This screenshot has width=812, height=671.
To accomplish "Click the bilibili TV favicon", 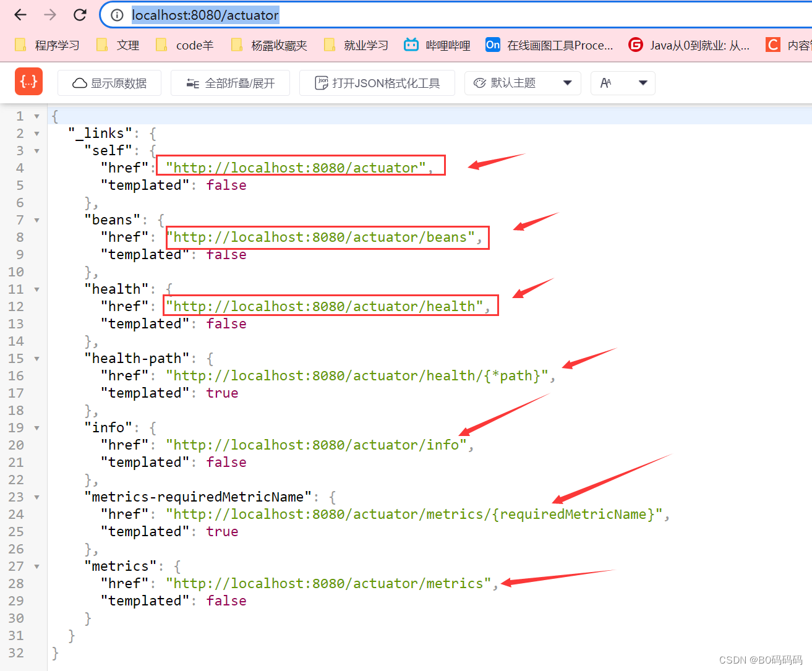I will click(411, 45).
